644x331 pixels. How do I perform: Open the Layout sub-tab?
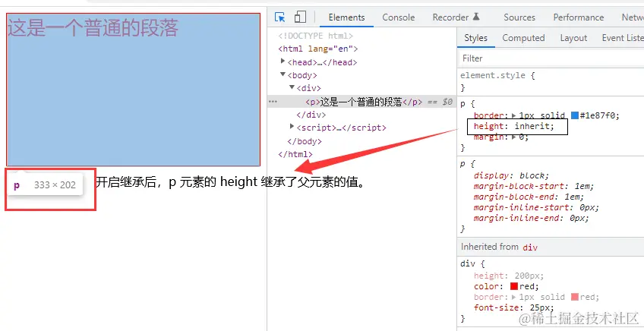point(573,38)
